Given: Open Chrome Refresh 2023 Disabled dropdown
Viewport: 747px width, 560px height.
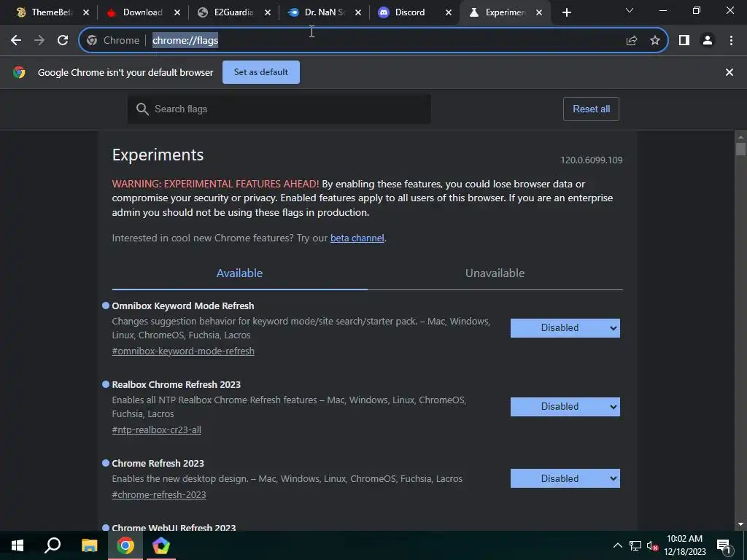Looking at the screenshot, I should pyautogui.click(x=565, y=478).
